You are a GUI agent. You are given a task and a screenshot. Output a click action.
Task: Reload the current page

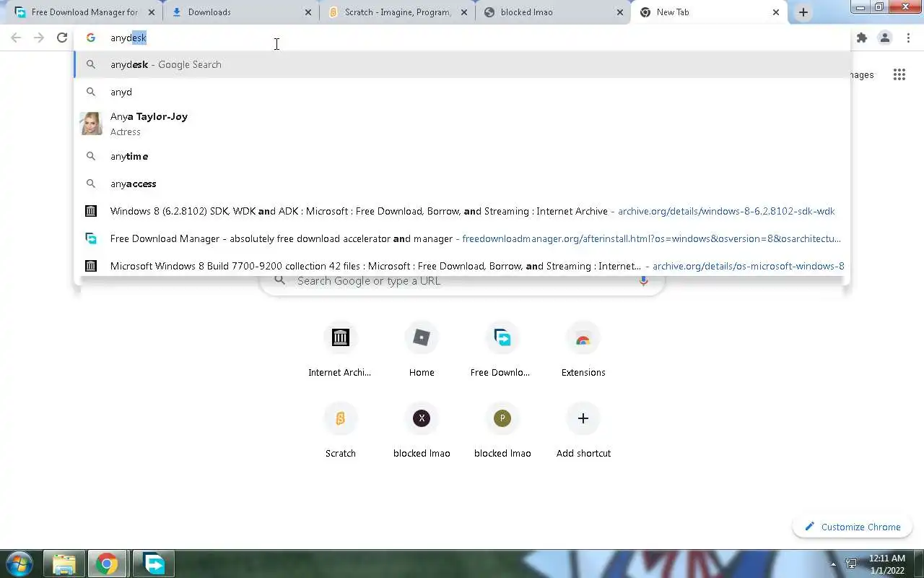click(62, 38)
